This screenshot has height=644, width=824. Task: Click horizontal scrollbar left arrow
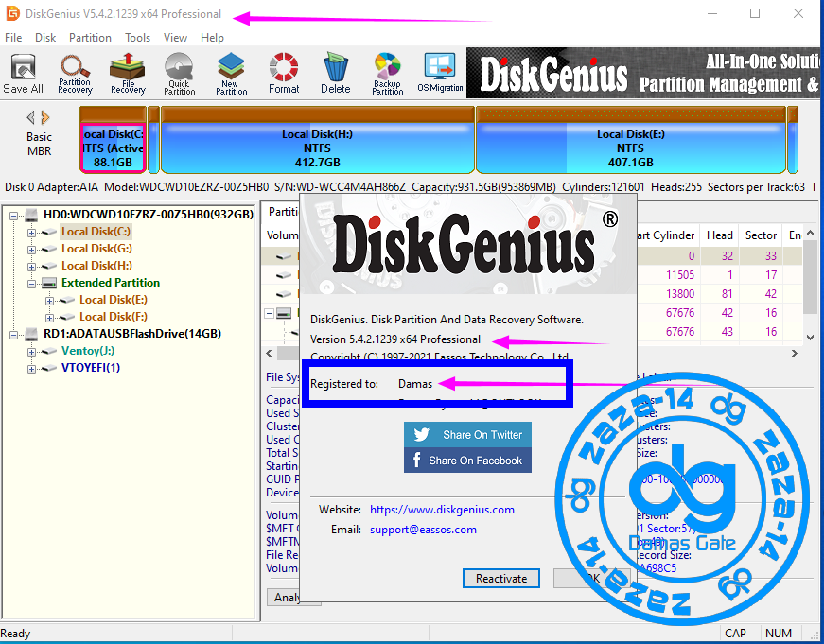(x=269, y=354)
